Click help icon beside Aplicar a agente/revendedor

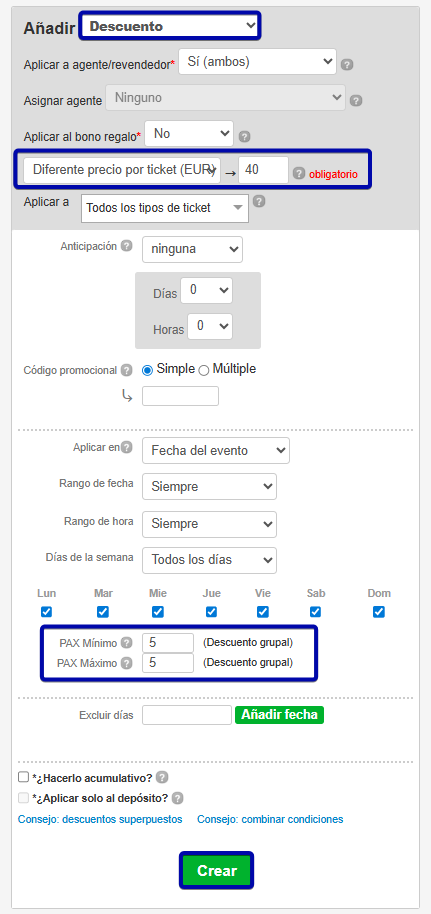(347, 64)
